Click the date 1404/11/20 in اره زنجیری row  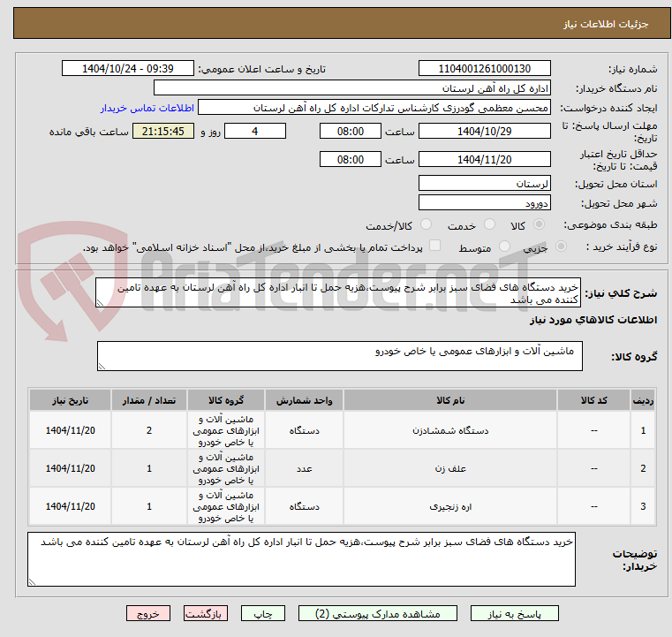point(71,507)
